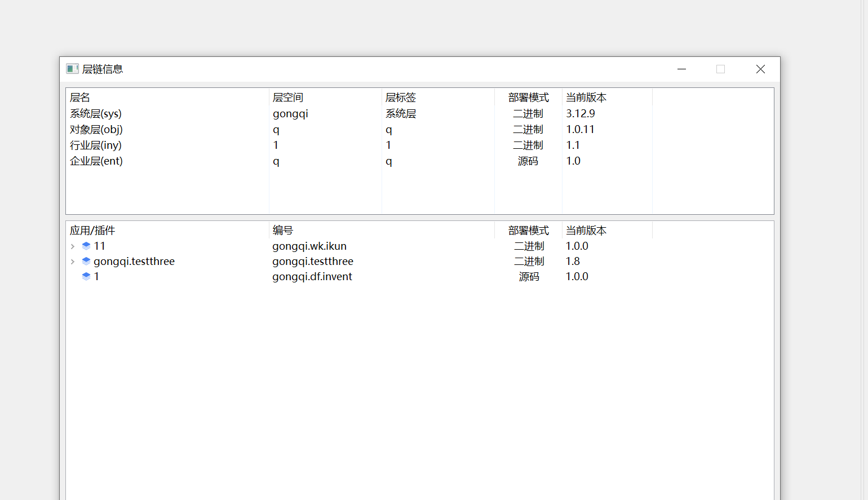Select the 系统层(sys) row
Viewport: 868px width, 500px height.
point(96,114)
